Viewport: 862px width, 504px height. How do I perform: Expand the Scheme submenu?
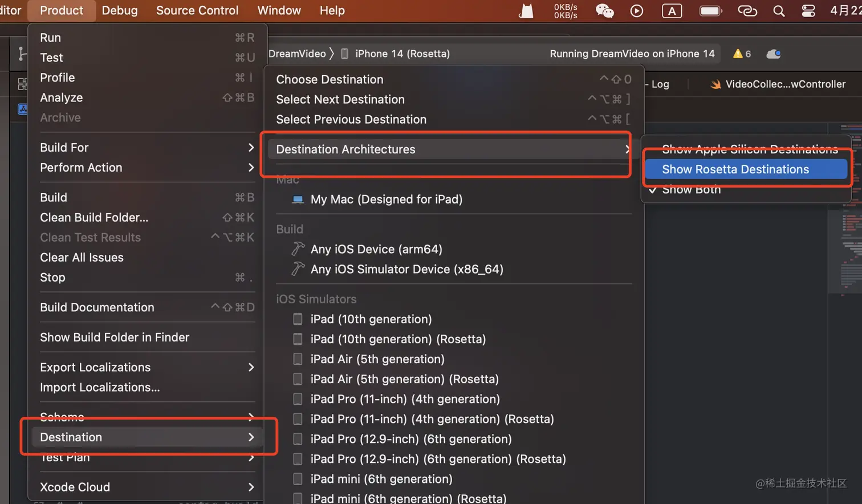147,417
